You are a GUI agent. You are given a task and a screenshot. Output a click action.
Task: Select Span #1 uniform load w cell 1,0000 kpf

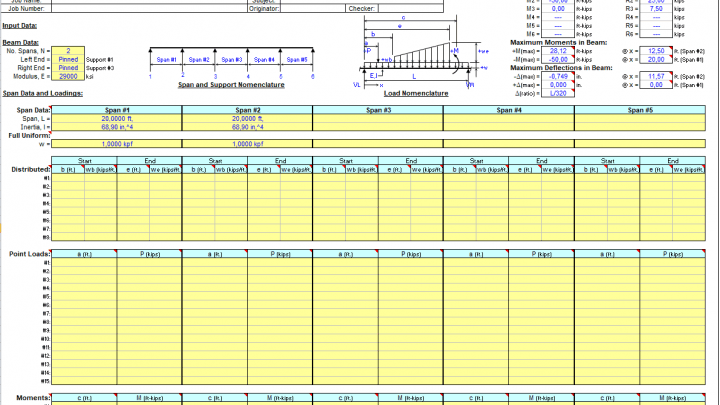coord(117,144)
